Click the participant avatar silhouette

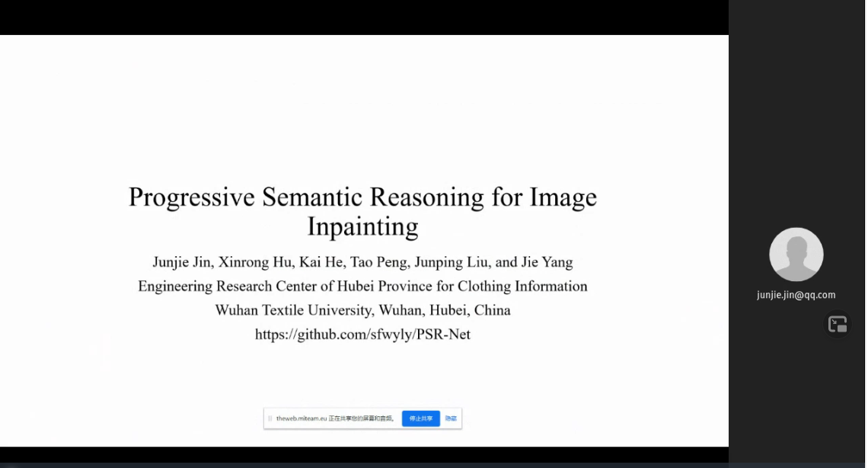click(x=796, y=255)
